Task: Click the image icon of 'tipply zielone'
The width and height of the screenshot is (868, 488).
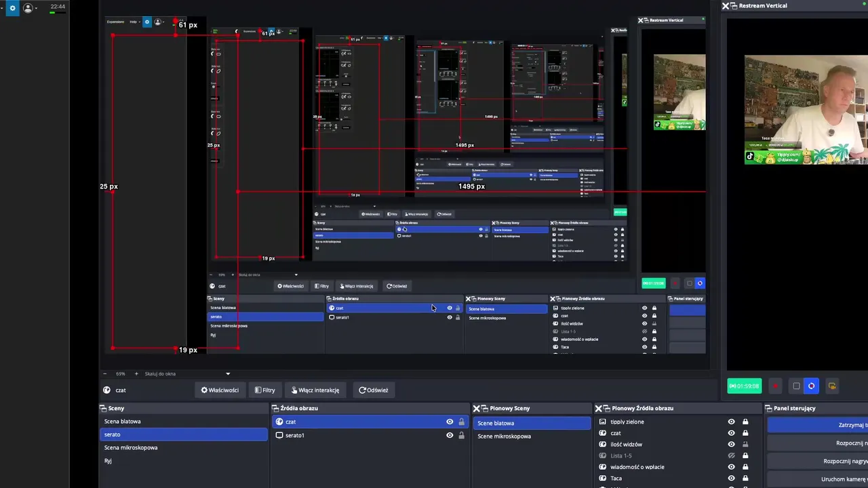Action: tap(603, 422)
